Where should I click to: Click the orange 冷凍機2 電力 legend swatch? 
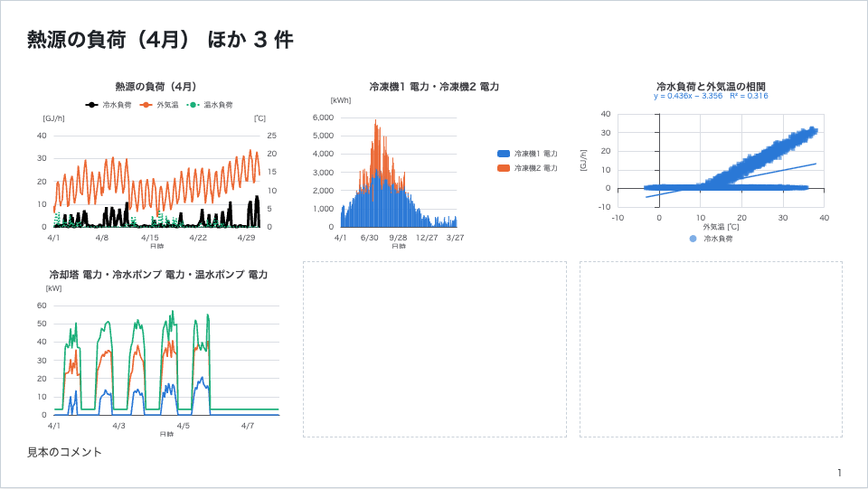(x=504, y=167)
